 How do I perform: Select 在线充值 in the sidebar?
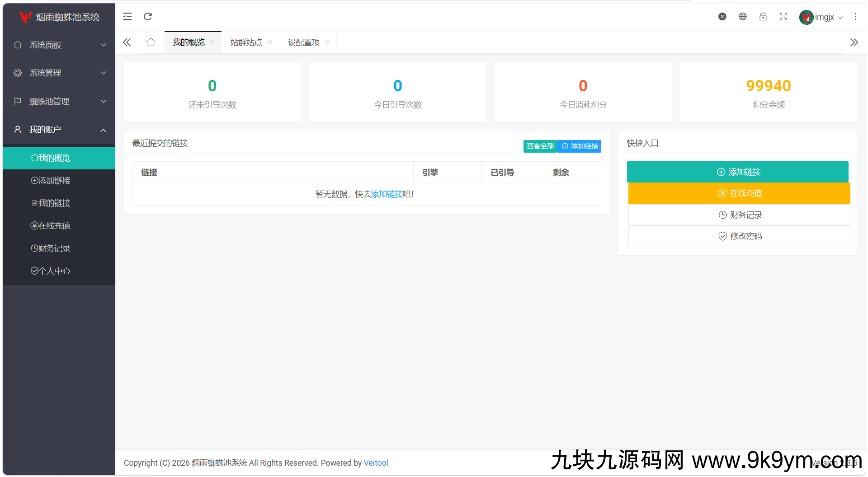tap(59, 226)
